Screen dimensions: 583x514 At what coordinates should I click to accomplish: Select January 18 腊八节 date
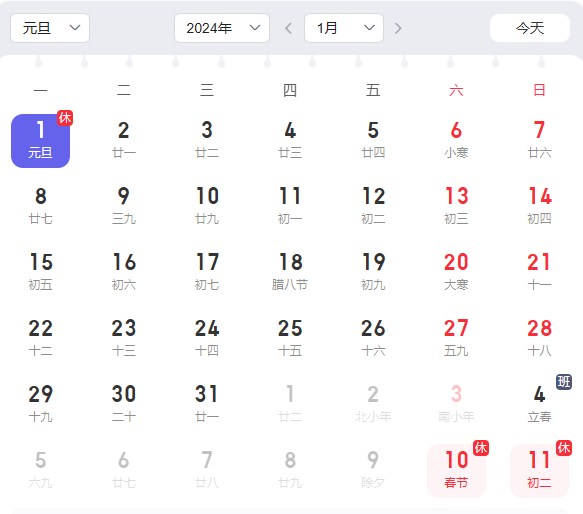point(290,273)
